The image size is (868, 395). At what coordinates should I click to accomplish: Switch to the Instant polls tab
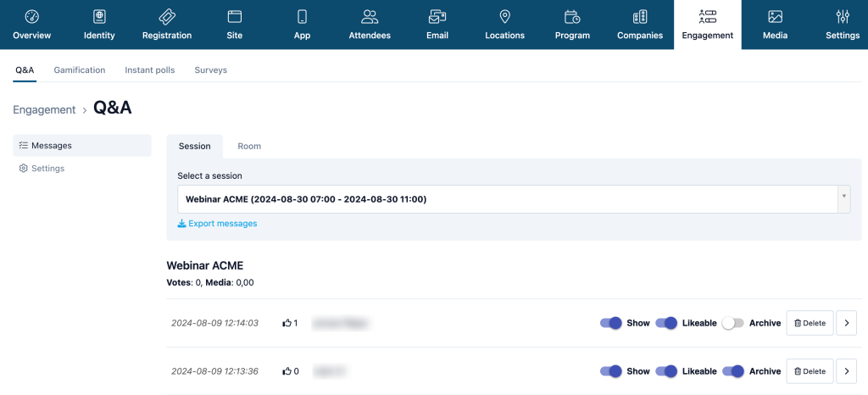click(x=149, y=70)
